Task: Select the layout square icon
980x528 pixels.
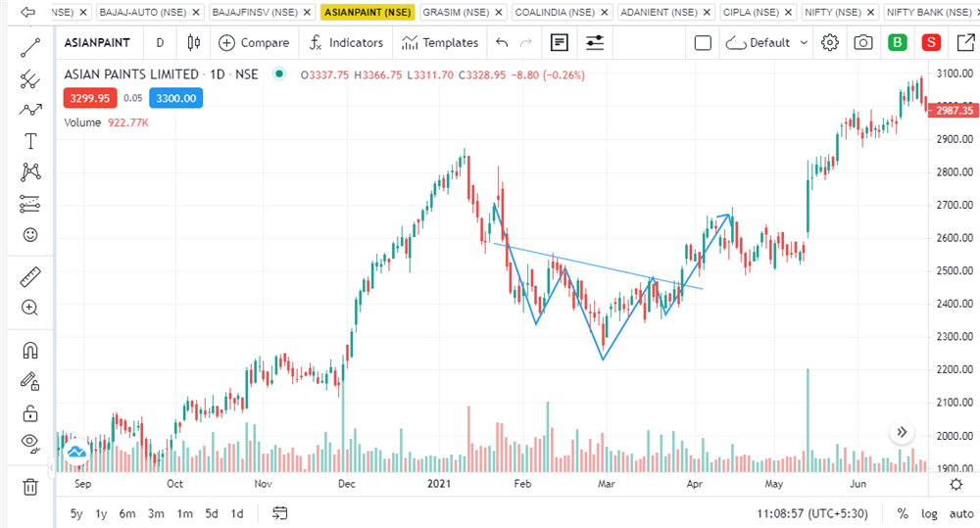Action: click(703, 42)
